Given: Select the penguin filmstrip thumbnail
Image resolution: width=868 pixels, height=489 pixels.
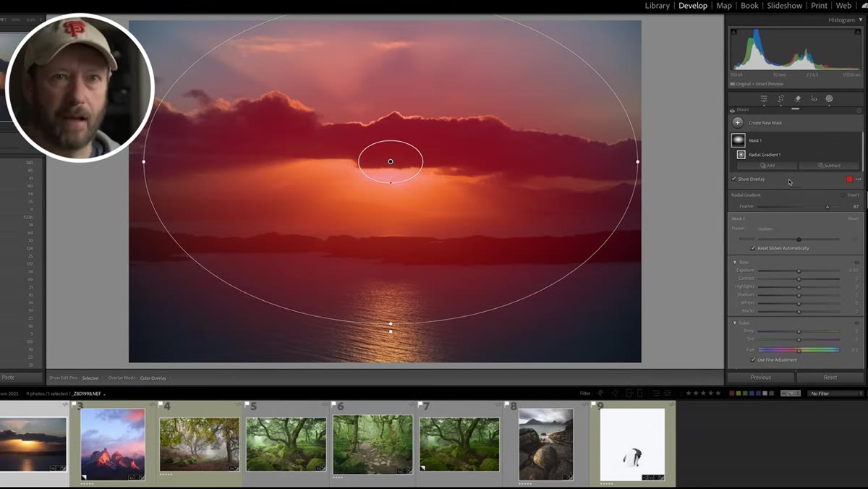Looking at the screenshot, I should click(x=632, y=444).
